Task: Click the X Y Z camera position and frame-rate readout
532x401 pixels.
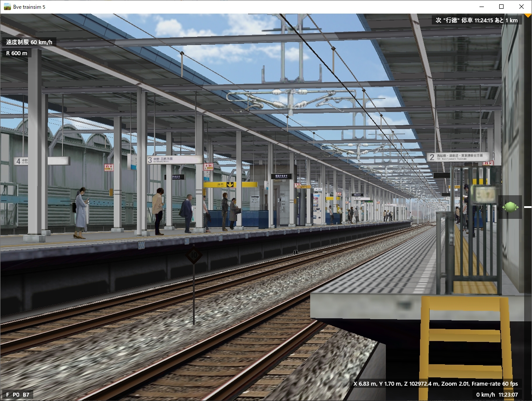Action: (x=436, y=383)
